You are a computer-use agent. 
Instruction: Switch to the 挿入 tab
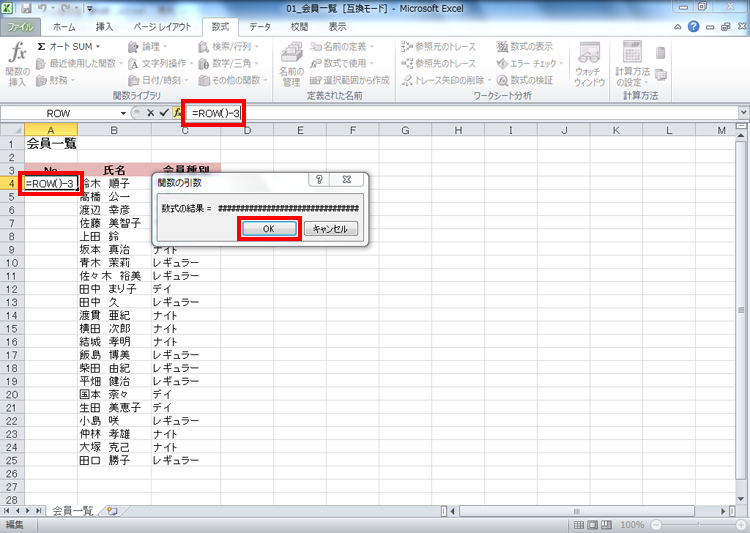pos(104,27)
